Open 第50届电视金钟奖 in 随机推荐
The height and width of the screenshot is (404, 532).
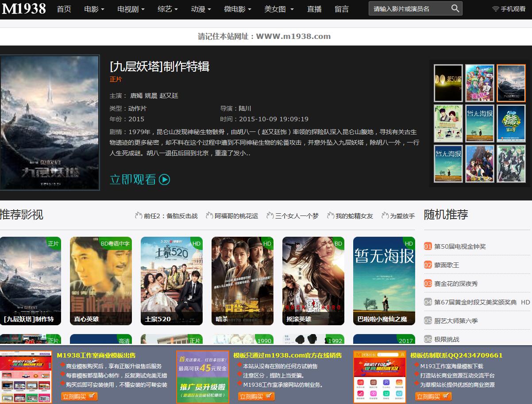click(x=460, y=246)
